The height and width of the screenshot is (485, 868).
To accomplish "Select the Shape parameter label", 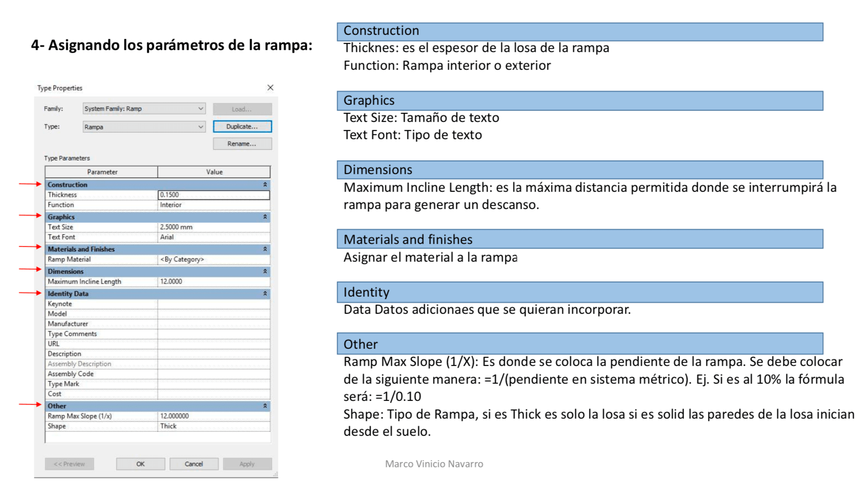I will point(57,426).
